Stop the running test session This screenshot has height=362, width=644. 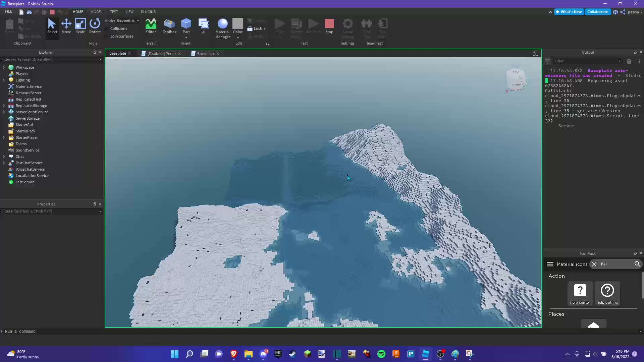(329, 26)
